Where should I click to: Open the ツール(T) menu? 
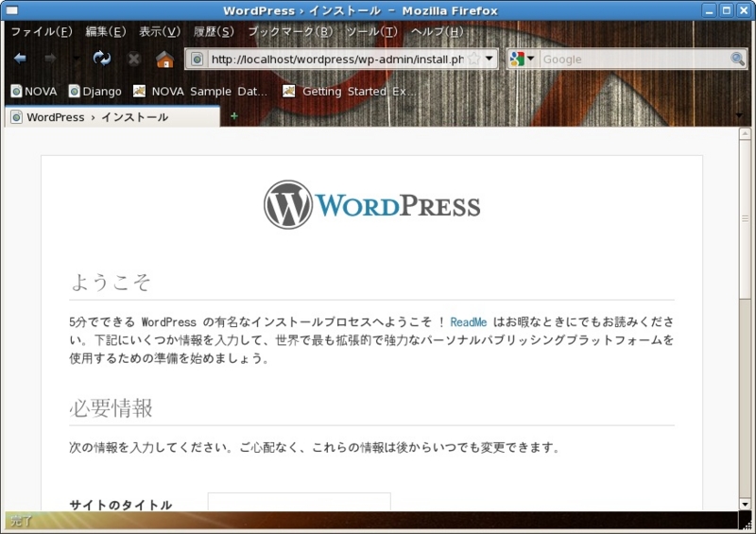pyautogui.click(x=371, y=32)
